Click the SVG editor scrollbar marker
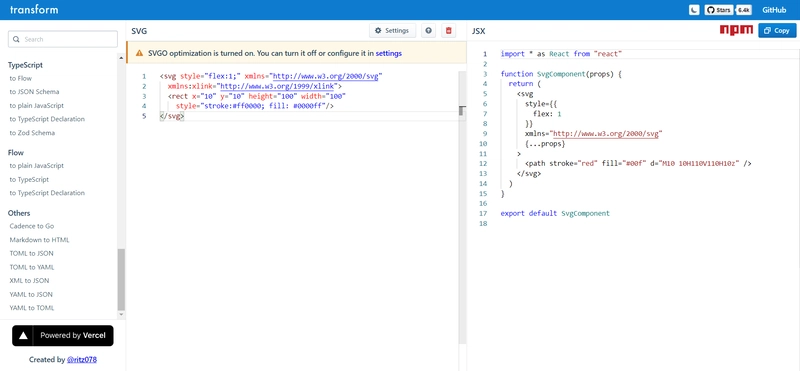The image size is (800, 371). click(462, 111)
